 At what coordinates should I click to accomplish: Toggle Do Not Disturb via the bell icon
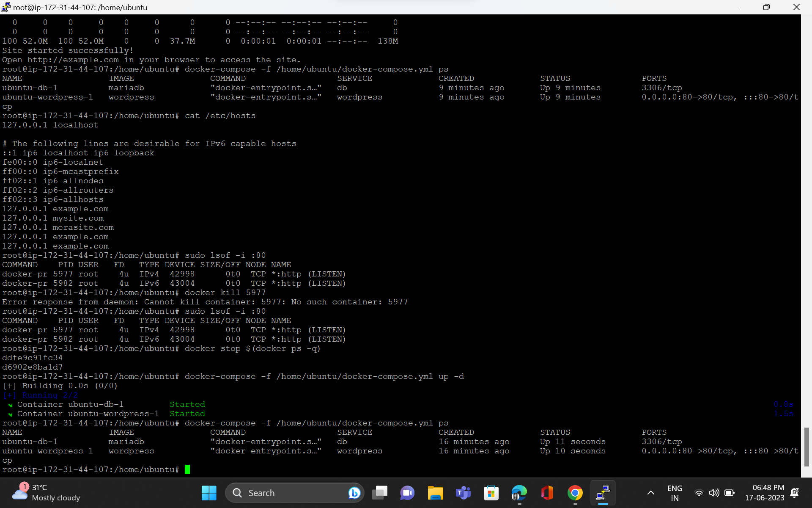point(794,493)
